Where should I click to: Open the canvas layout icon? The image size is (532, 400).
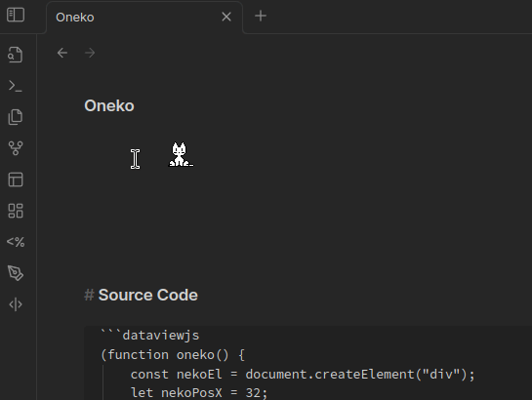[x=16, y=180]
